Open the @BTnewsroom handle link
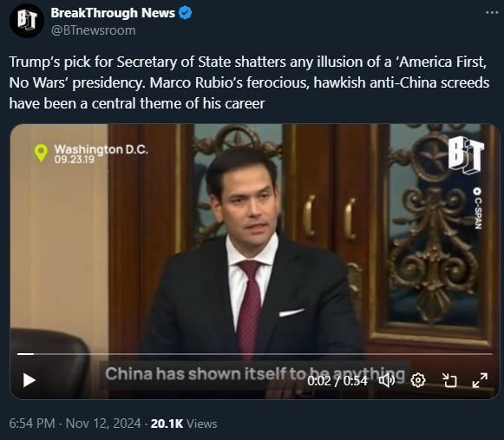Screen dimensions: 504x440 pos(93,30)
